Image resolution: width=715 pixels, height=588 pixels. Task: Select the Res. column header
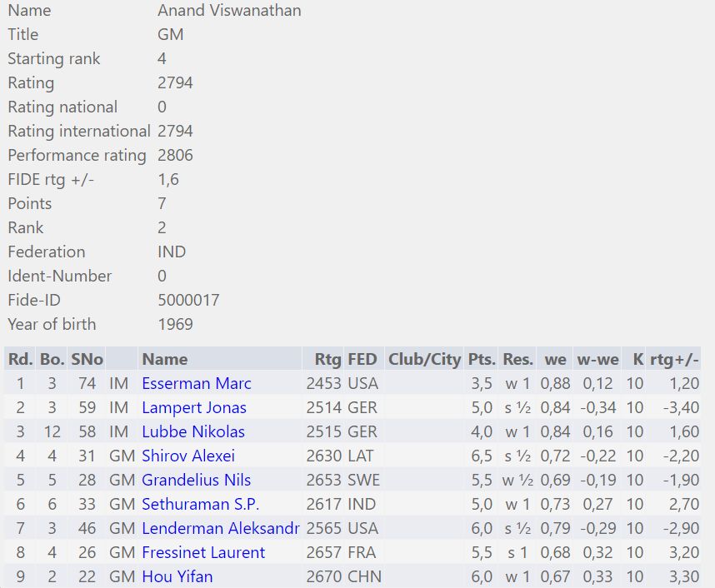pos(517,360)
